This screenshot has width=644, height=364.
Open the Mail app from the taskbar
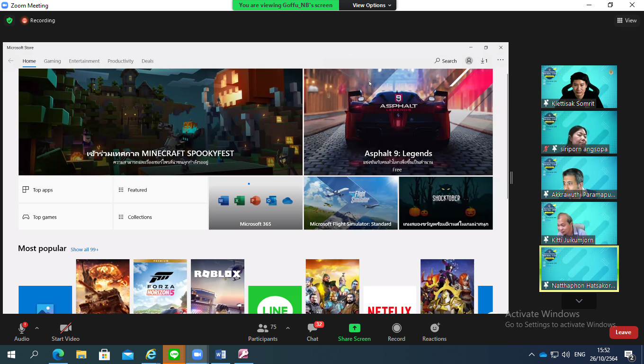pyautogui.click(x=128, y=354)
